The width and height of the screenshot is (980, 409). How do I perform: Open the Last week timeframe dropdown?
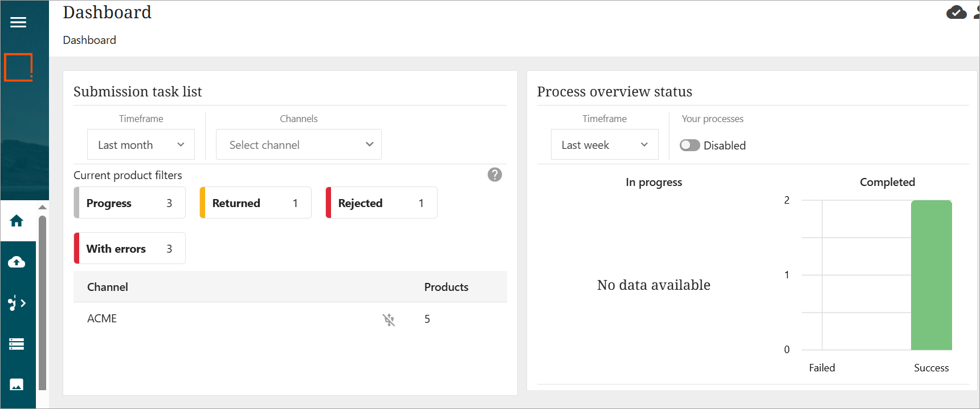click(x=604, y=145)
